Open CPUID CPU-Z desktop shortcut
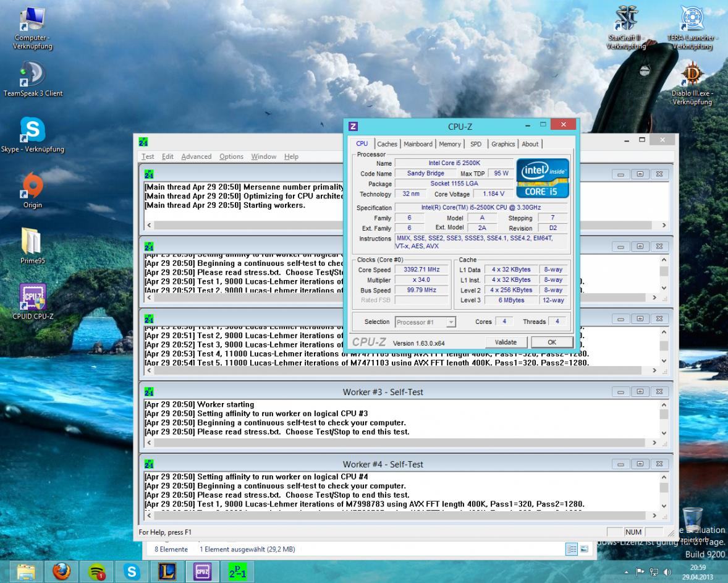 pyautogui.click(x=33, y=302)
